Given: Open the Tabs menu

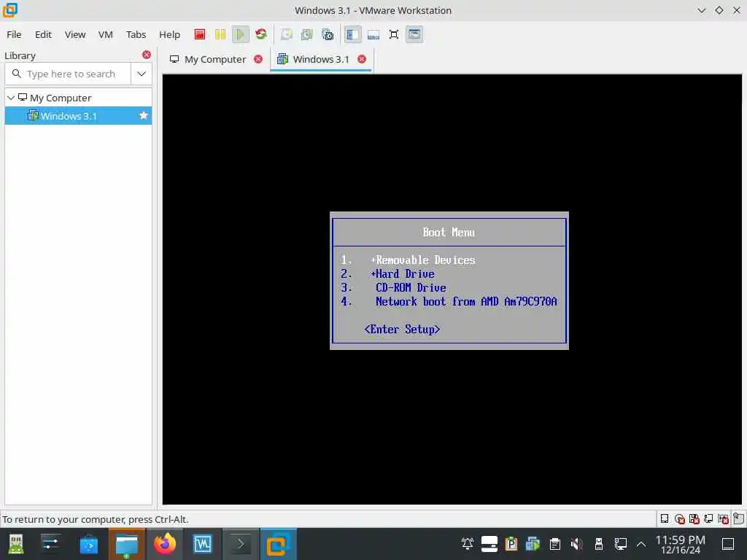Looking at the screenshot, I should click(136, 34).
